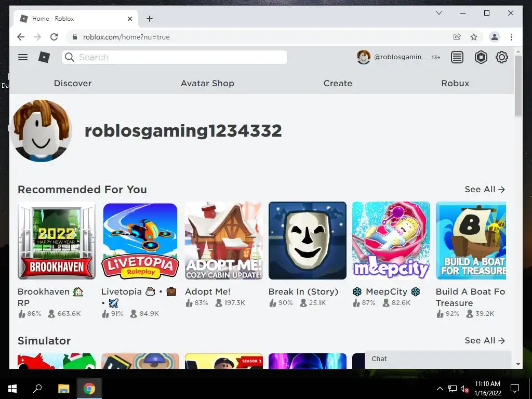View site info via the lock icon
The width and height of the screenshot is (532, 399).
(x=75, y=37)
